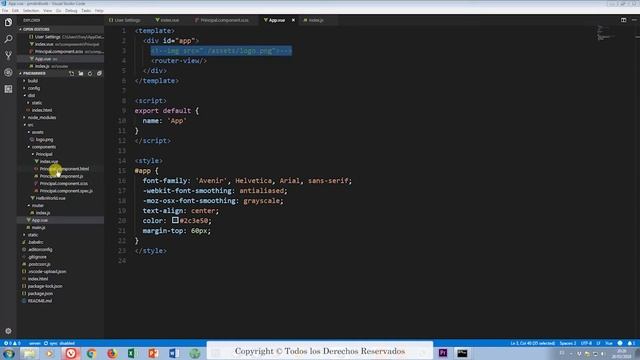Open Premiere Pro from the taskbar
This screenshot has width=640, height=360.
[x=443, y=353]
